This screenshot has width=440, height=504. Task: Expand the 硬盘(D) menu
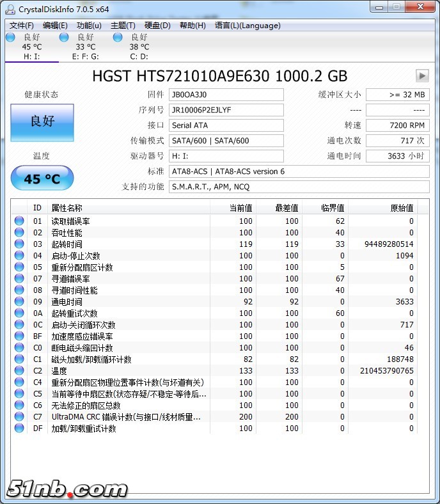pos(157,26)
